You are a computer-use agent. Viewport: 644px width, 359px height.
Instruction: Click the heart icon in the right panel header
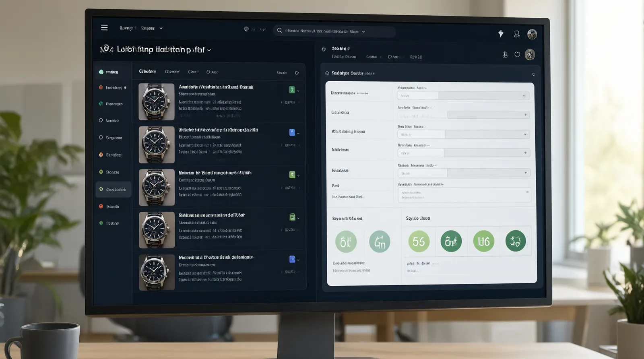(x=517, y=54)
